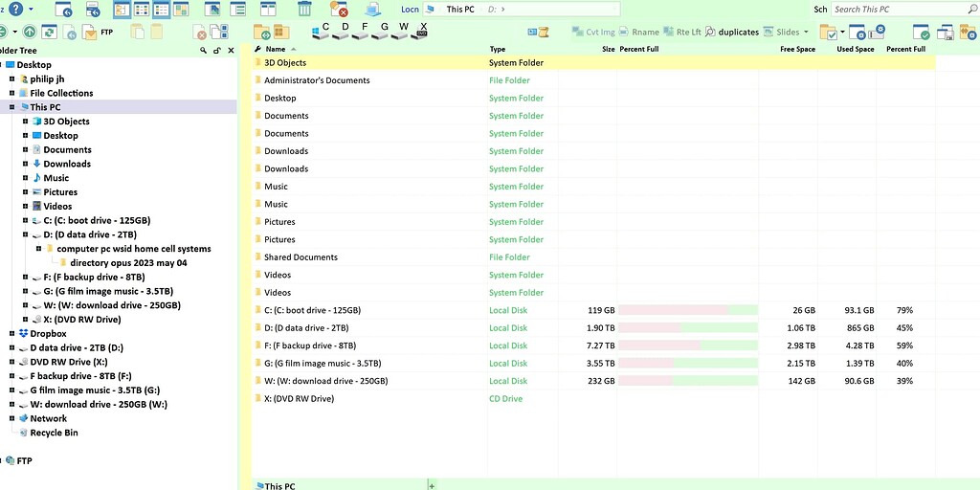Click the Folder Tree lock icon
This screenshot has height=490, width=980.
(x=217, y=51)
